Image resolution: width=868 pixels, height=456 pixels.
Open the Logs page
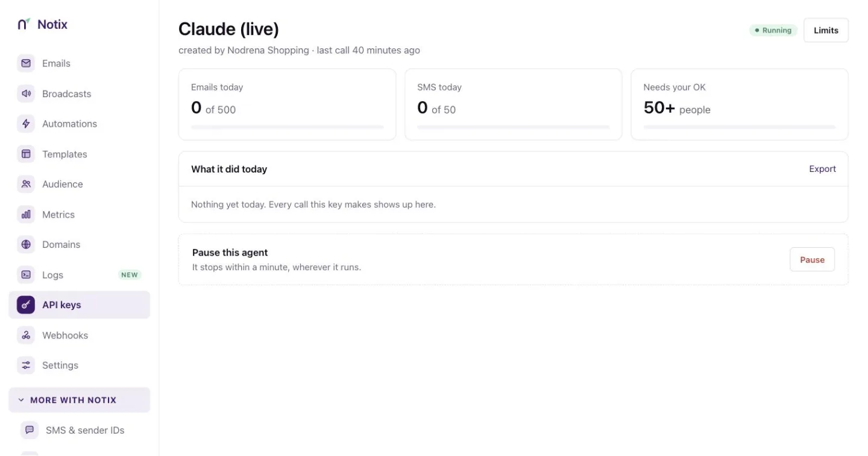click(x=79, y=274)
